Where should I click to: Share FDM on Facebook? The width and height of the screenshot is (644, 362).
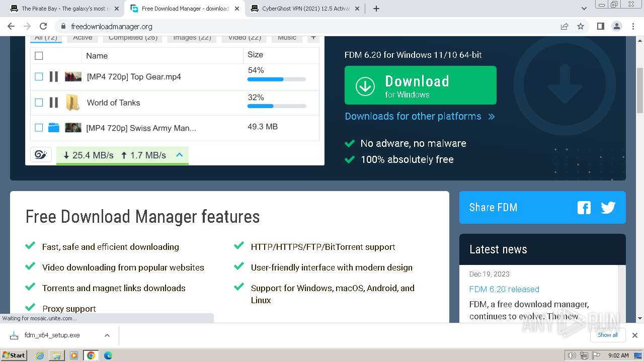click(x=584, y=208)
